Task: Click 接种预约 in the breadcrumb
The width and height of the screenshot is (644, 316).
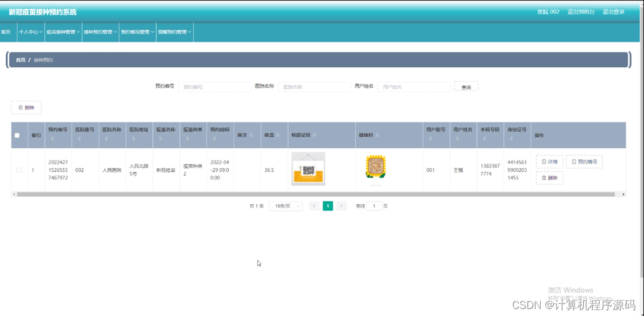Action: coord(43,60)
